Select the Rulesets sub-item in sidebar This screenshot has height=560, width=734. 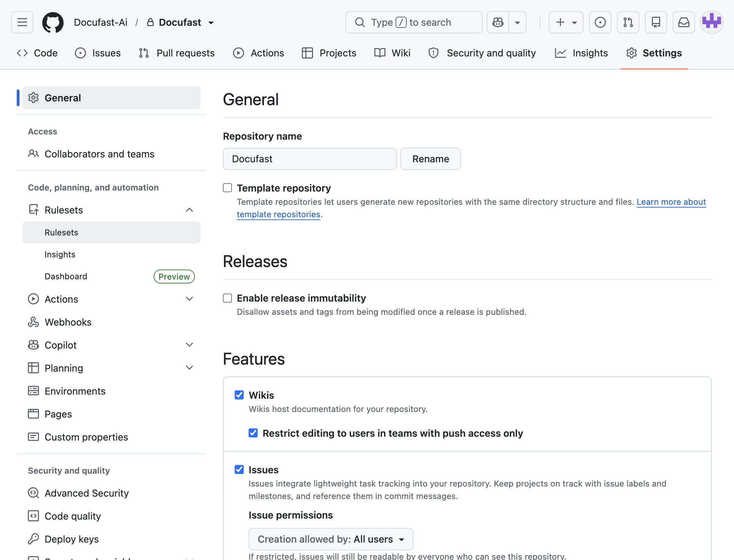(111, 232)
